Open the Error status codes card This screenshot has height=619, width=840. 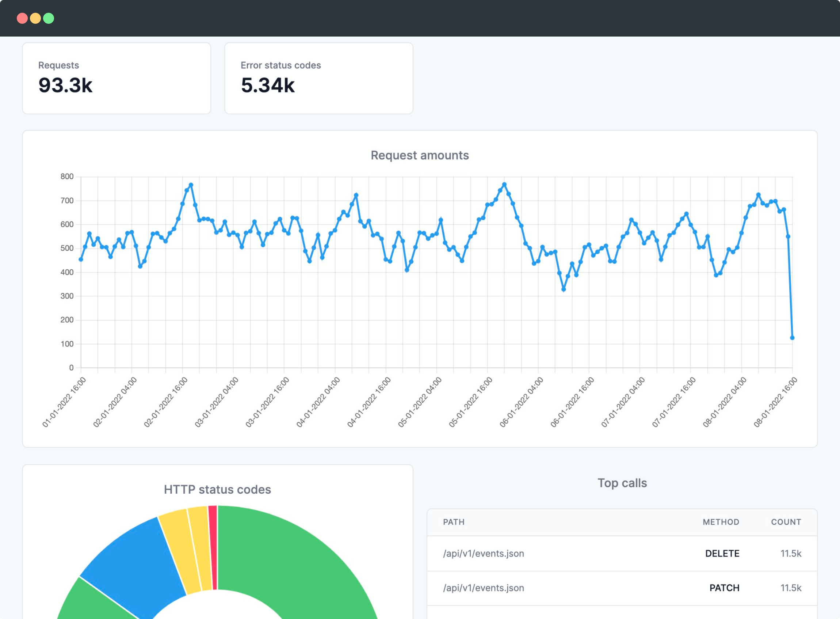(x=319, y=78)
